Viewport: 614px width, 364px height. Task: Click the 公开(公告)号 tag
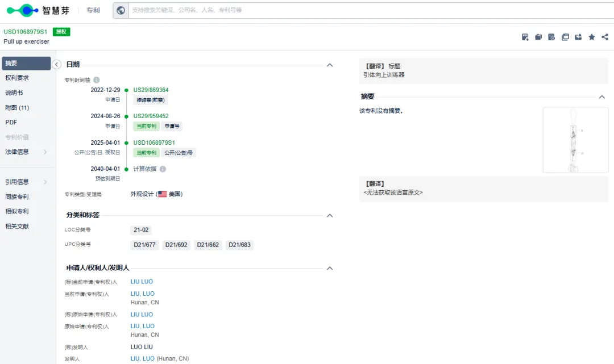point(179,153)
